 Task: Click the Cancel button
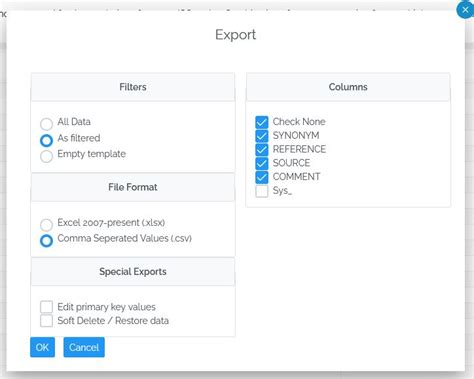(x=84, y=347)
